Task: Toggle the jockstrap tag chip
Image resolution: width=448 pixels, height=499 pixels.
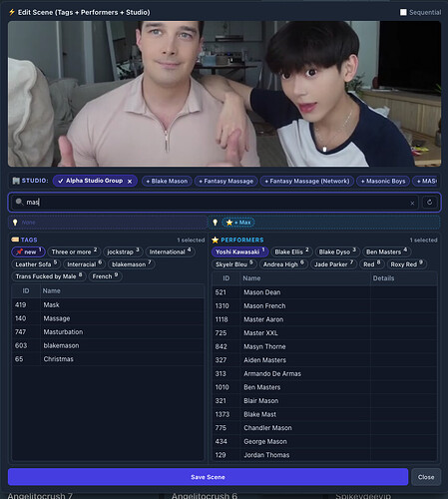Action: coord(123,251)
